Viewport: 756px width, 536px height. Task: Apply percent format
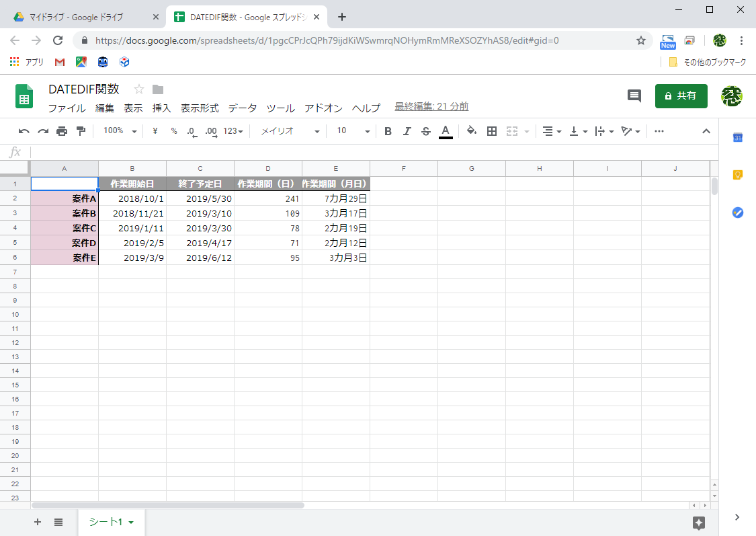pos(173,130)
